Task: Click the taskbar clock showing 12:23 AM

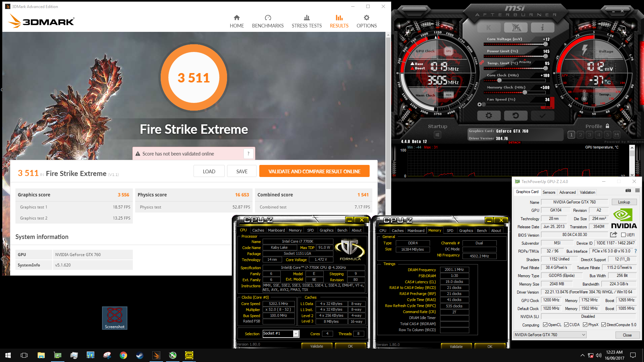Action: (x=614, y=355)
